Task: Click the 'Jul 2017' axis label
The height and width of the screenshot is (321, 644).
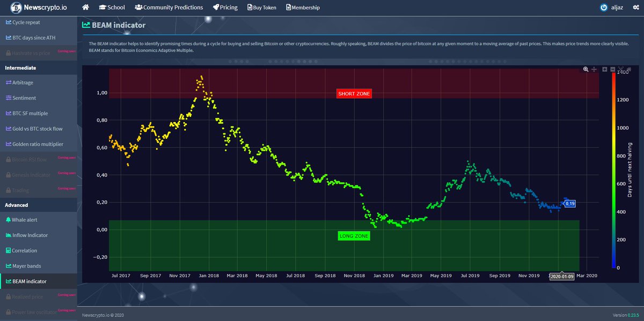Action: coord(121,275)
